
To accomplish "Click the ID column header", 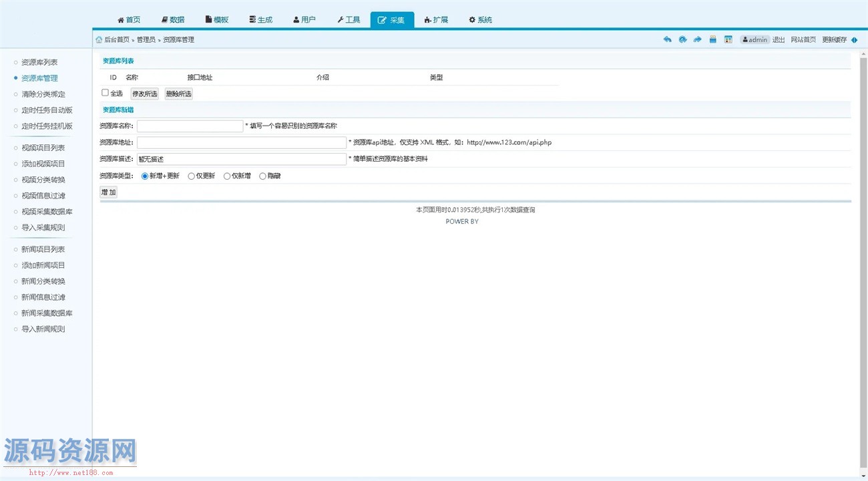I will tap(113, 77).
